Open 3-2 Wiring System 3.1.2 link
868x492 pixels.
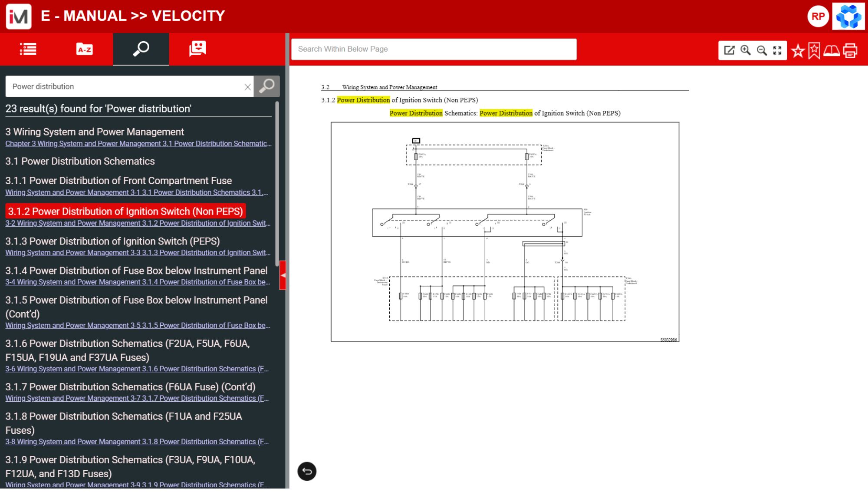click(138, 225)
